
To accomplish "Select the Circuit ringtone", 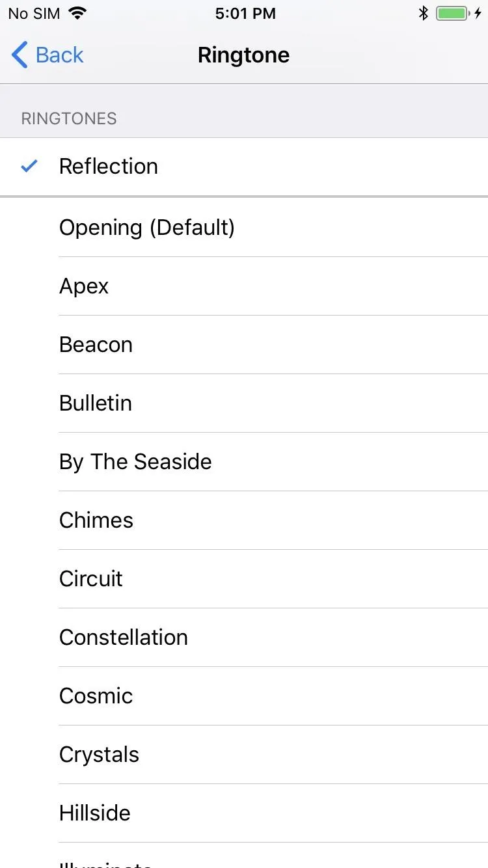I will coord(244,579).
